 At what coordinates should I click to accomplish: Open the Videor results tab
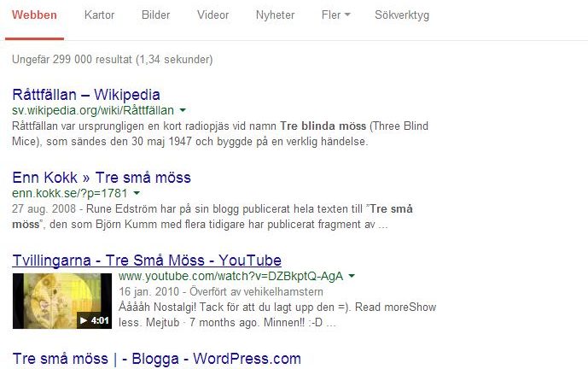pos(213,15)
